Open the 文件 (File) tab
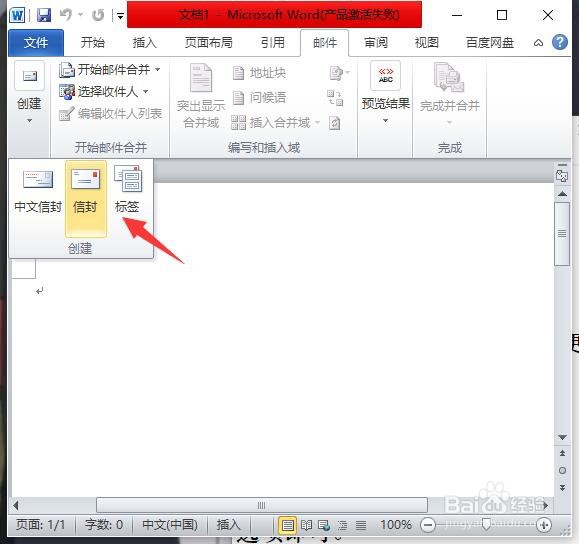This screenshot has width=579, height=544. 36,42
